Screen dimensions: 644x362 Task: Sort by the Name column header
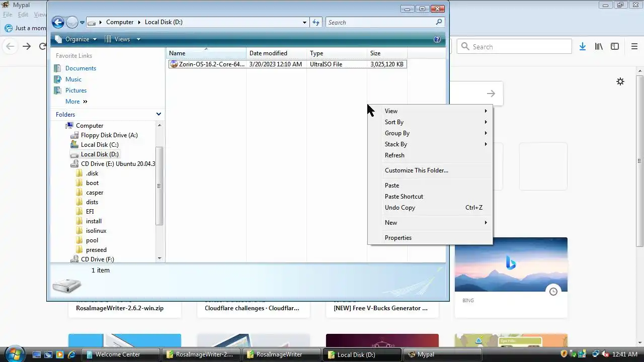click(x=206, y=53)
